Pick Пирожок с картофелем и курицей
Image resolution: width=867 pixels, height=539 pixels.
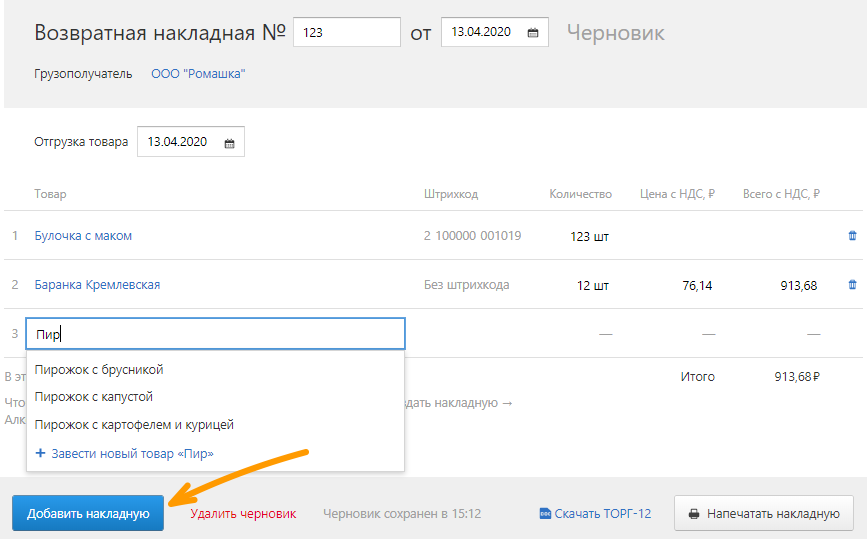click(134, 425)
